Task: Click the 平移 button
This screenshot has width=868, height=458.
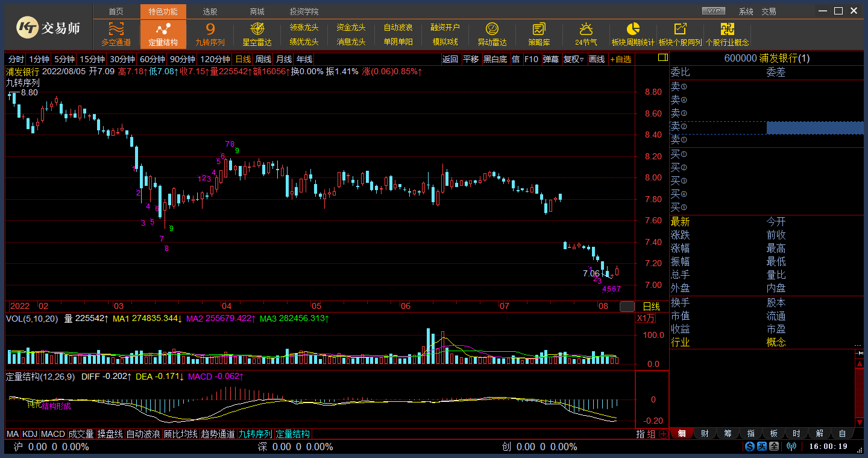Action: [471, 59]
